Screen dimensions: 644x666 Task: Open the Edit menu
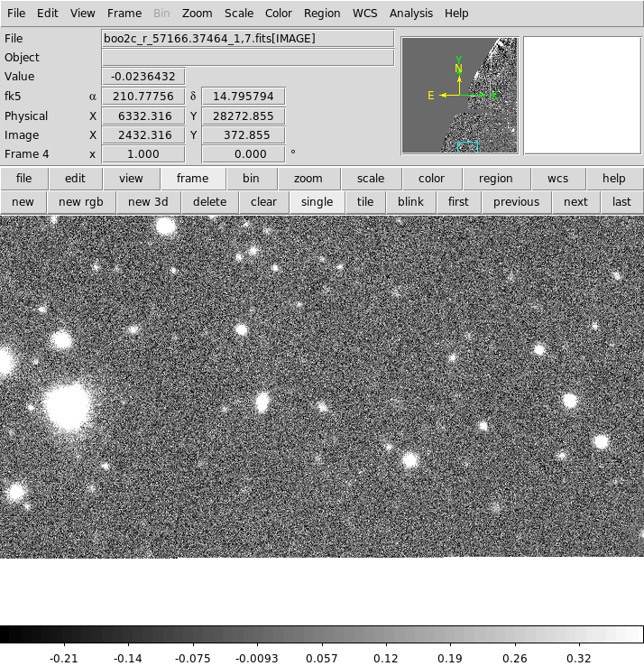click(47, 14)
